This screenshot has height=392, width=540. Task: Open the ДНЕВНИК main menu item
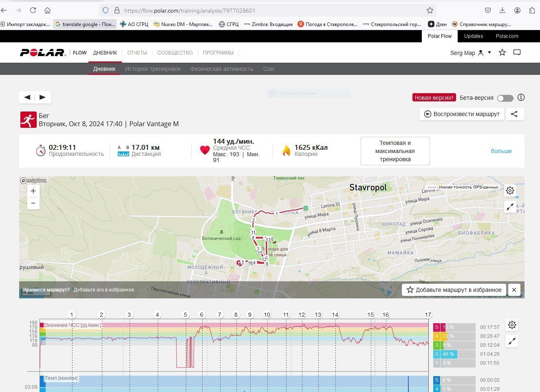coord(105,53)
